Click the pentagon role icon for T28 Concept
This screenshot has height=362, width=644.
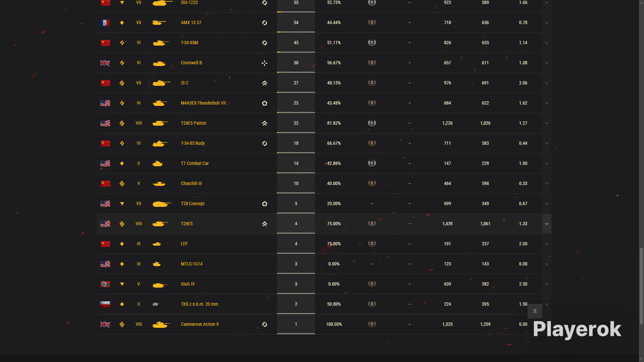pos(264,204)
